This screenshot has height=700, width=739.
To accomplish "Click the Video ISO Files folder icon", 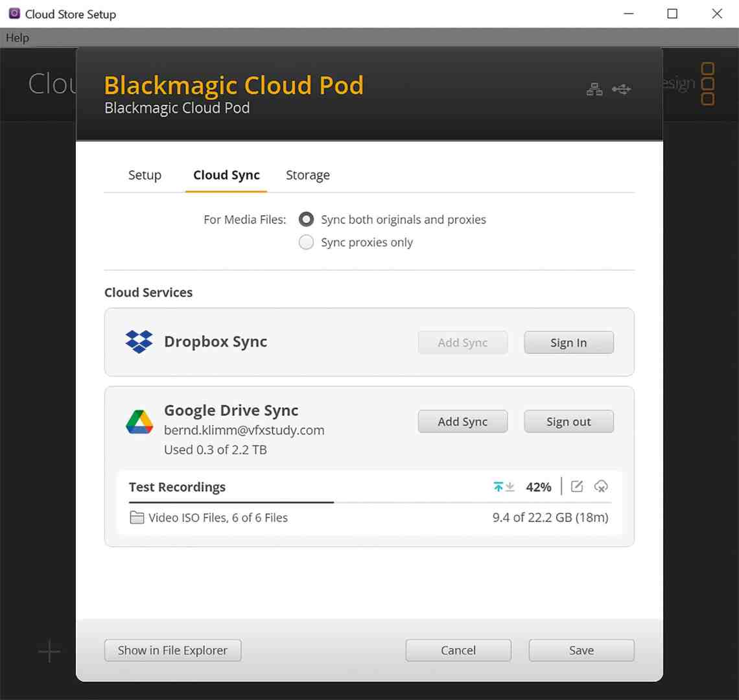I will tap(137, 517).
